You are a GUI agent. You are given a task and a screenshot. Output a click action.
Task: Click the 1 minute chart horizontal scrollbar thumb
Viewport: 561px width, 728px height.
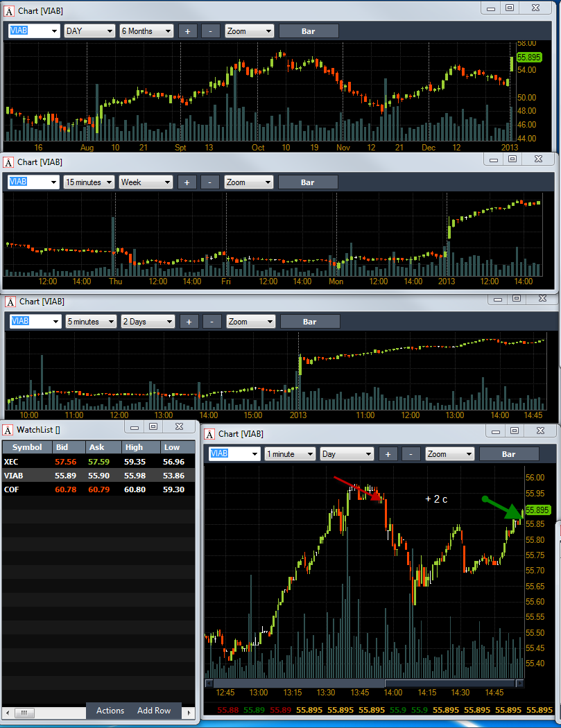[x=449, y=683]
